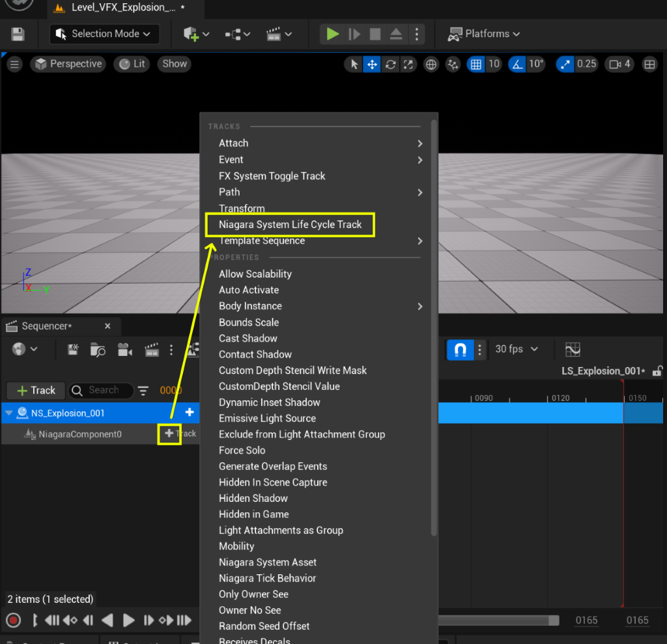Viewport: 667px width, 644px height.
Task: Toggle scale snapping
Action: coord(565,65)
